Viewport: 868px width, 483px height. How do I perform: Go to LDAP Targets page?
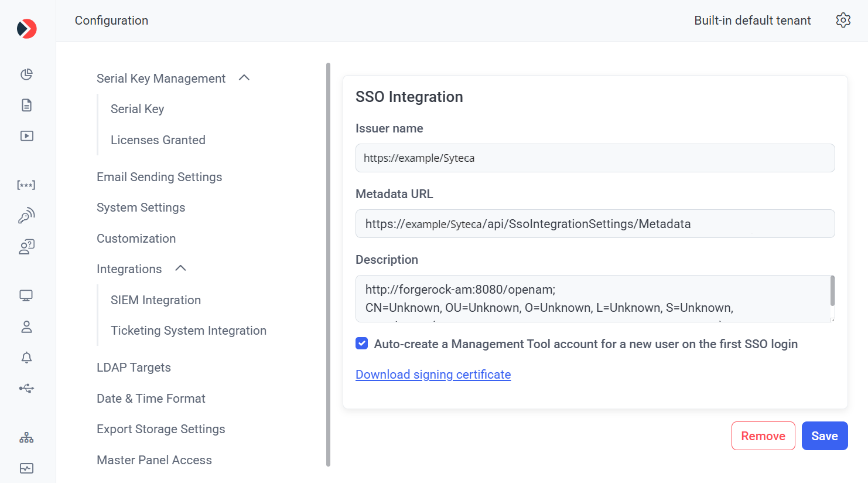coord(134,368)
